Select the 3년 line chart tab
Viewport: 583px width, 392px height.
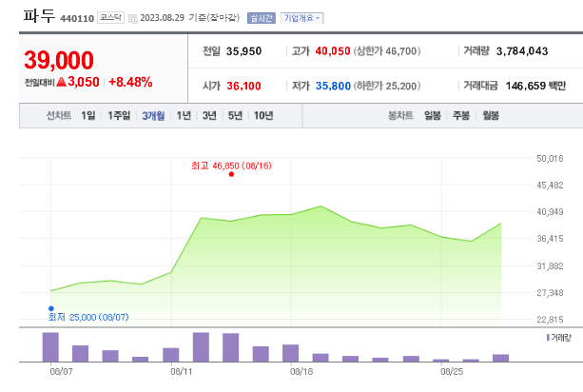coord(209,116)
